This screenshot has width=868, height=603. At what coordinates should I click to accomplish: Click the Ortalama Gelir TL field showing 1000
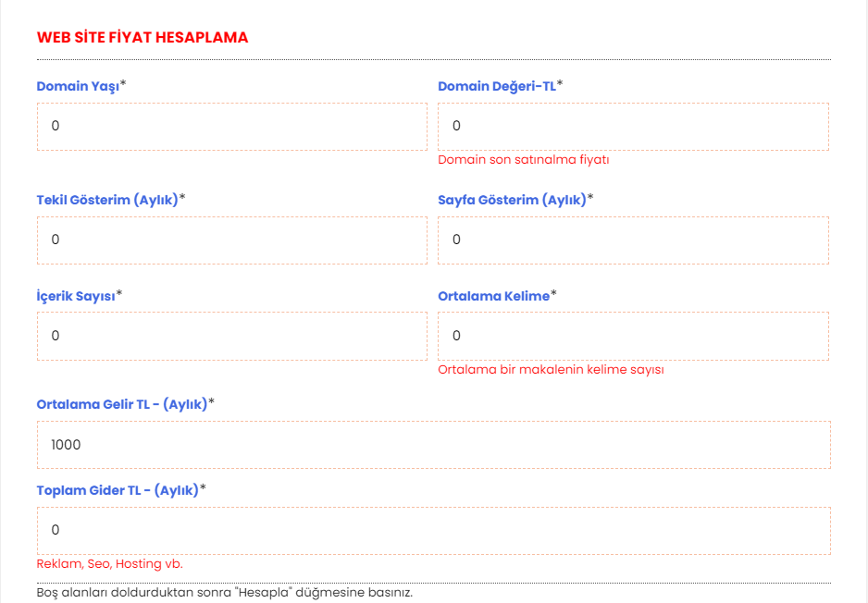tap(434, 445)
